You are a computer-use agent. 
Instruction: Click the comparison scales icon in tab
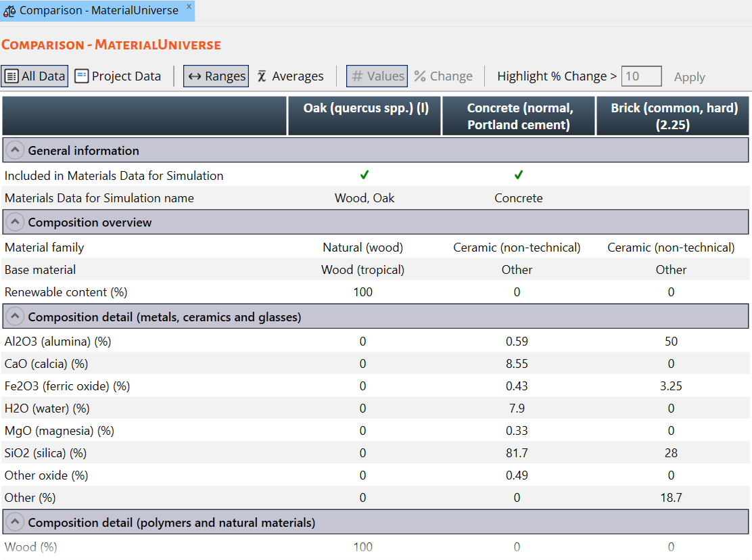[9, 11]
